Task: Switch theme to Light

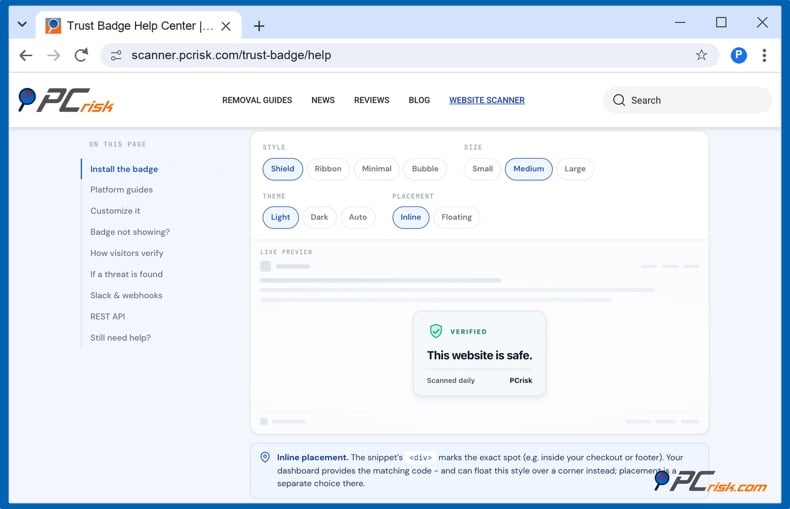Action: [281, 217]
